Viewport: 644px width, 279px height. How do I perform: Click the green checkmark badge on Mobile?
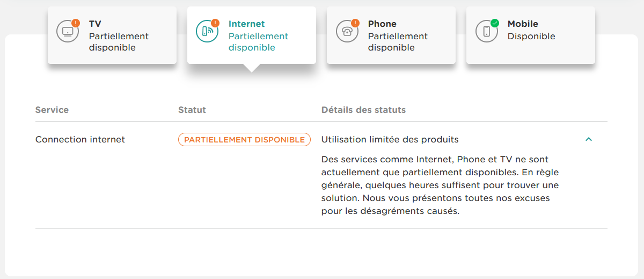coord(494,23)
